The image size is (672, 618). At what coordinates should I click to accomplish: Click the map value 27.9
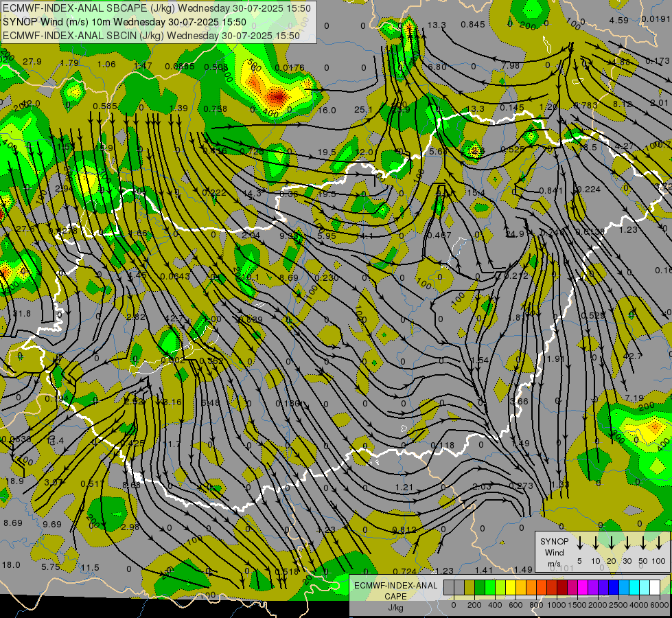pyautogui.click(x=32, y=61)
